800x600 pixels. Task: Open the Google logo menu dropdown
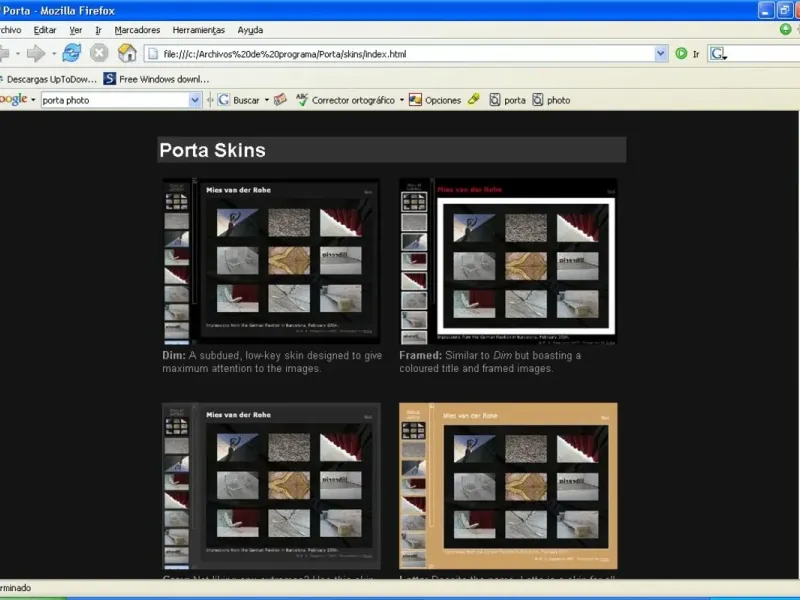(x=33, y=100)
